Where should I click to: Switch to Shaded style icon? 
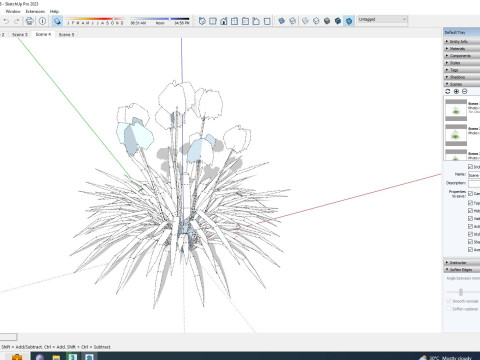(x=327, y=21)
